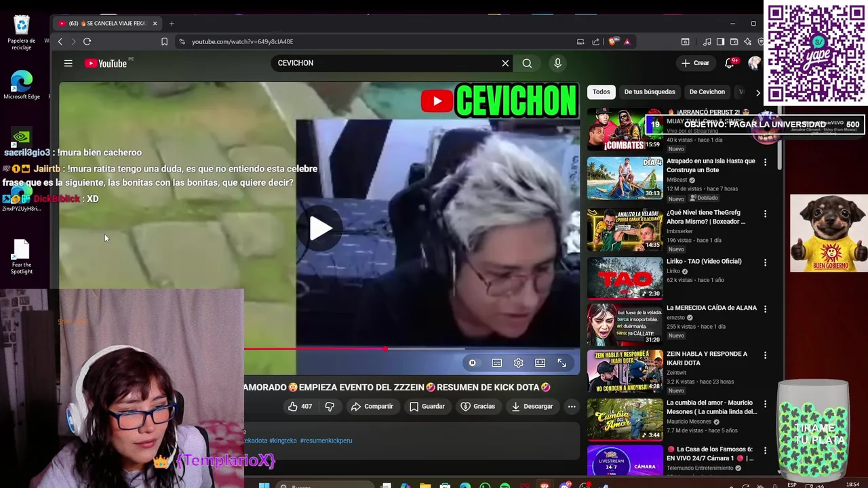This screenshot has width=868, height=488.
Task: Bookmark this page in the address bar
Action: point(164,41)
